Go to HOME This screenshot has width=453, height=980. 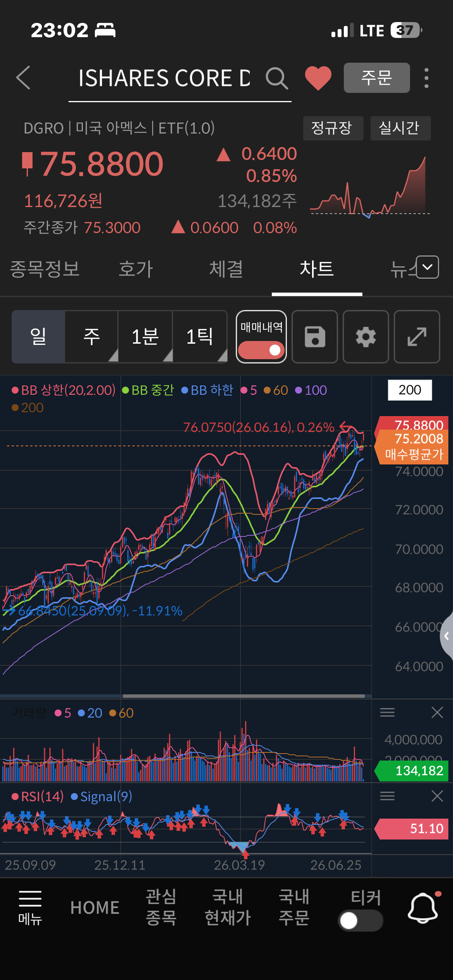point(95,908)
